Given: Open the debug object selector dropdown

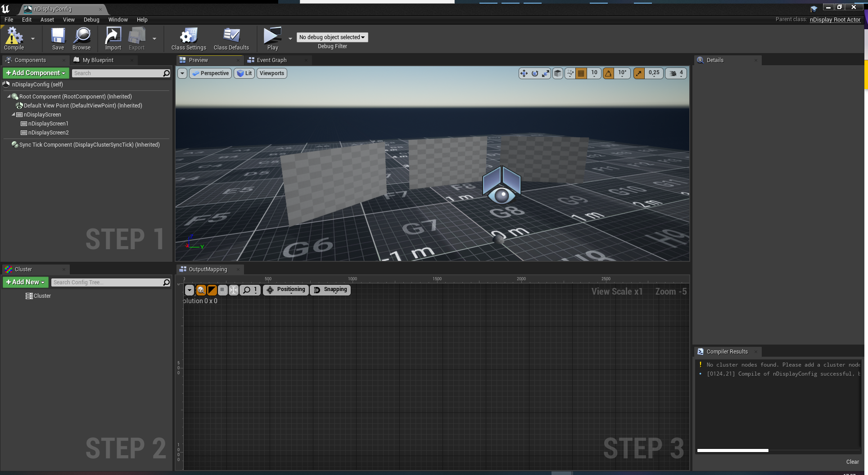Looking at the screenshot, I should [332, 37].
